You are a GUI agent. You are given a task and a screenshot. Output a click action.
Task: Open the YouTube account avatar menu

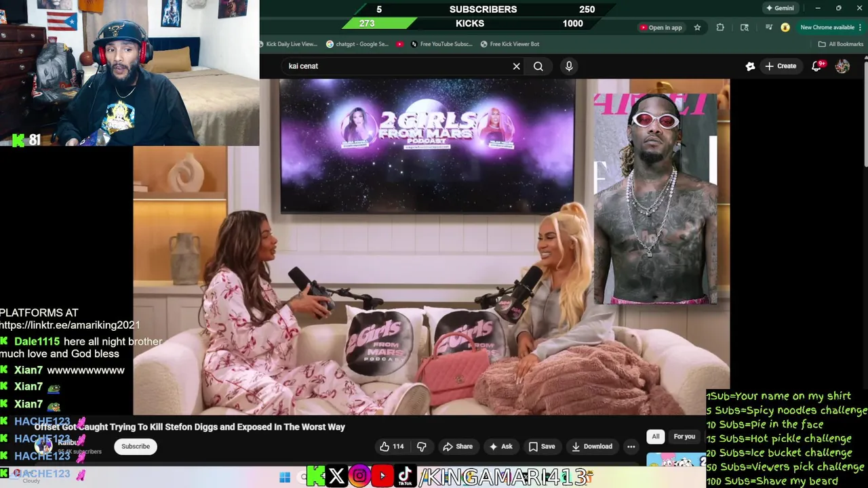click(842, 66)
